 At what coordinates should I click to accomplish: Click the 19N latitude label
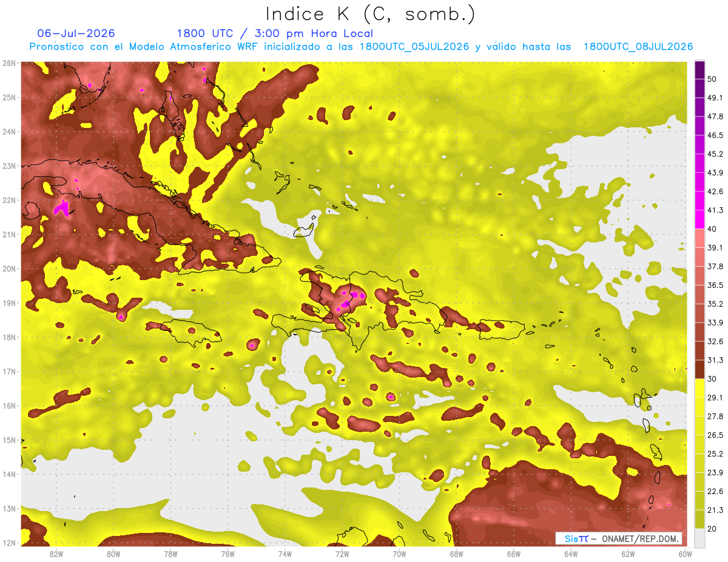click(x=9, y=303)
